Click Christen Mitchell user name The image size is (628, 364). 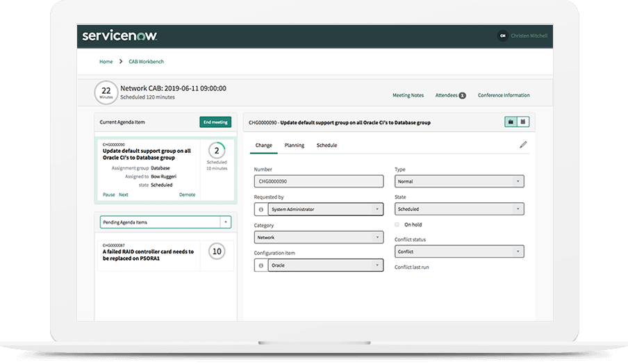point(529,35)
